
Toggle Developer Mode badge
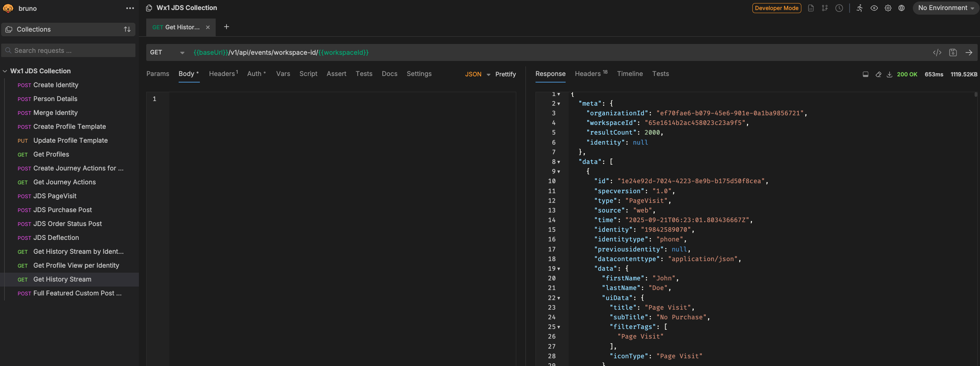pos(777,8)
